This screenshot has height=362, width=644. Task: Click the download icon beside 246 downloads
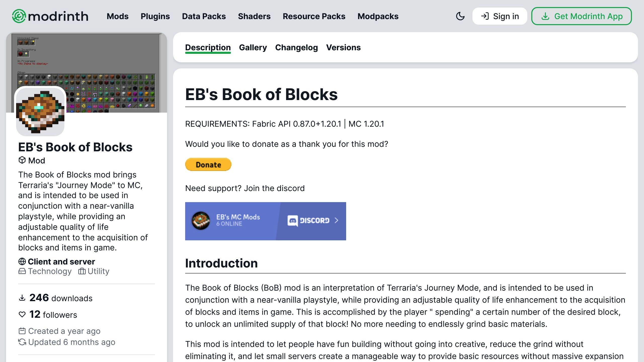[x=22, y=298]
